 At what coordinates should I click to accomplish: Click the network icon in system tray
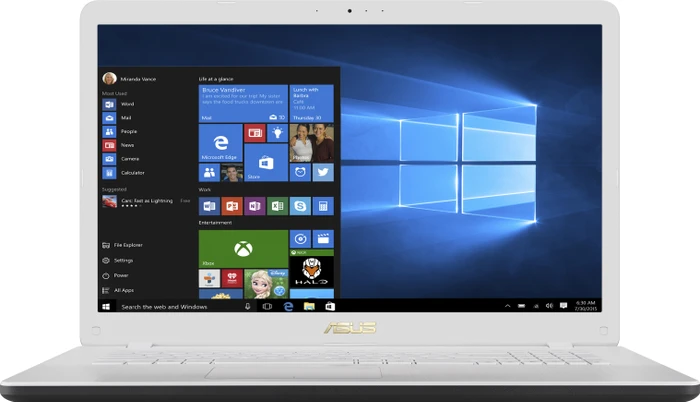[x=536, y=306]
